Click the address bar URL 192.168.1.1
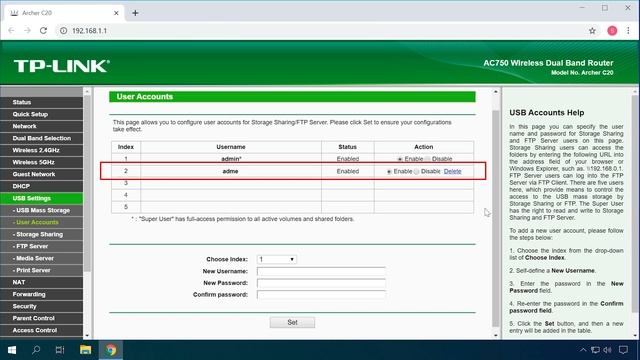 click(x=89, y=31)
